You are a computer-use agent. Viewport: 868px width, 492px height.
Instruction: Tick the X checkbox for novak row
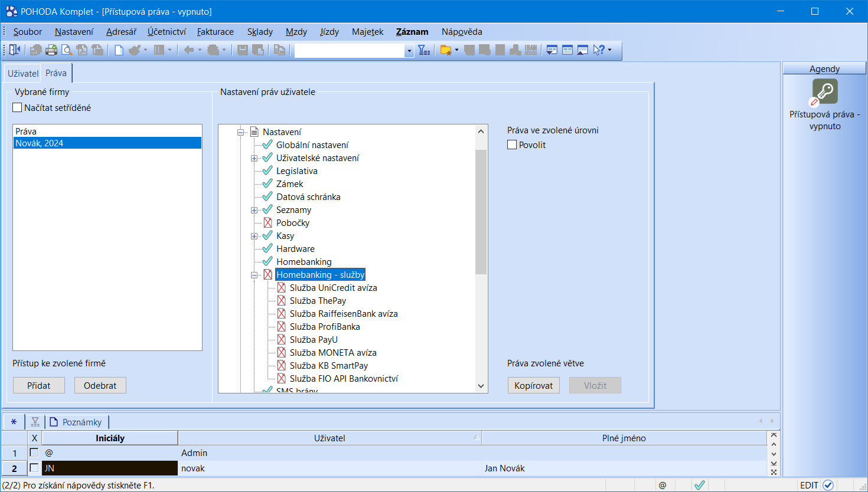(x=34, y=468)
